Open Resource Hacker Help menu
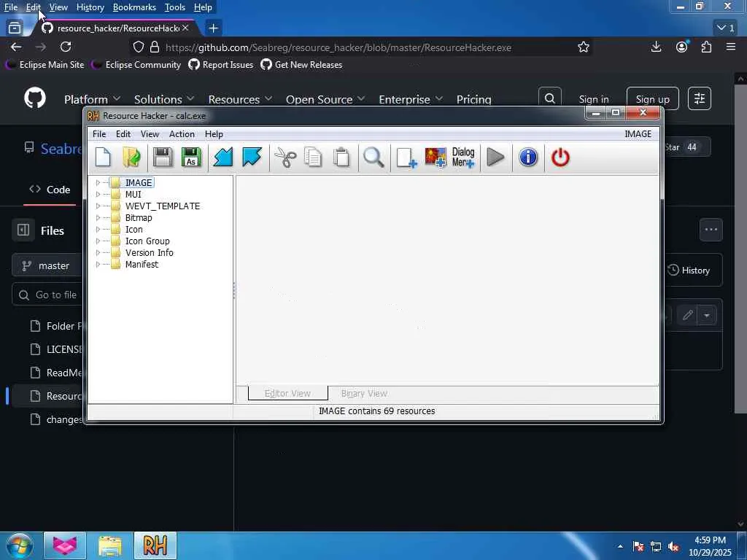Screen dimensions: 747x560 click(214, 134)
